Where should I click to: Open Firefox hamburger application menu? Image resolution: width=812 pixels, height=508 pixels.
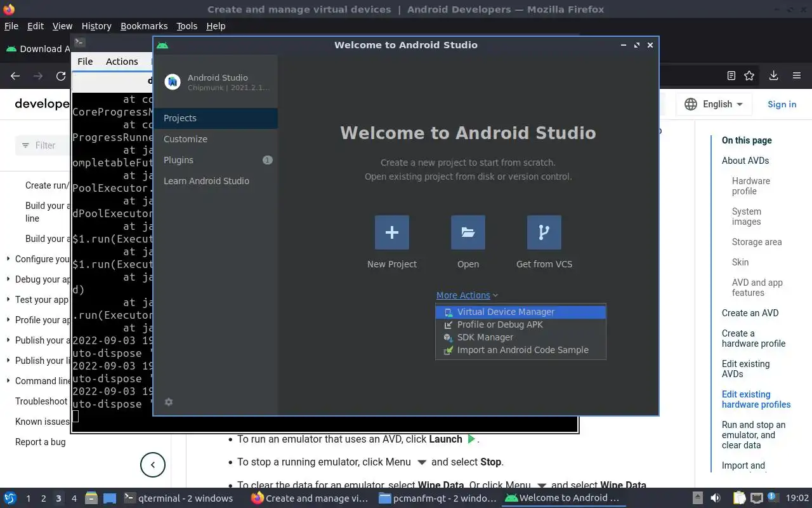797,76
